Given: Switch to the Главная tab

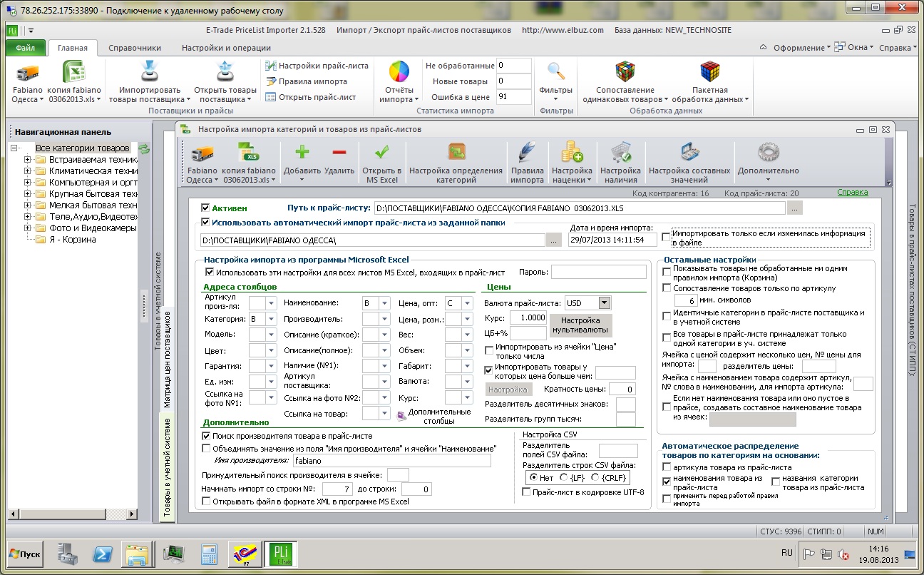Looking at the screenshot, I should tap(73, 48).
